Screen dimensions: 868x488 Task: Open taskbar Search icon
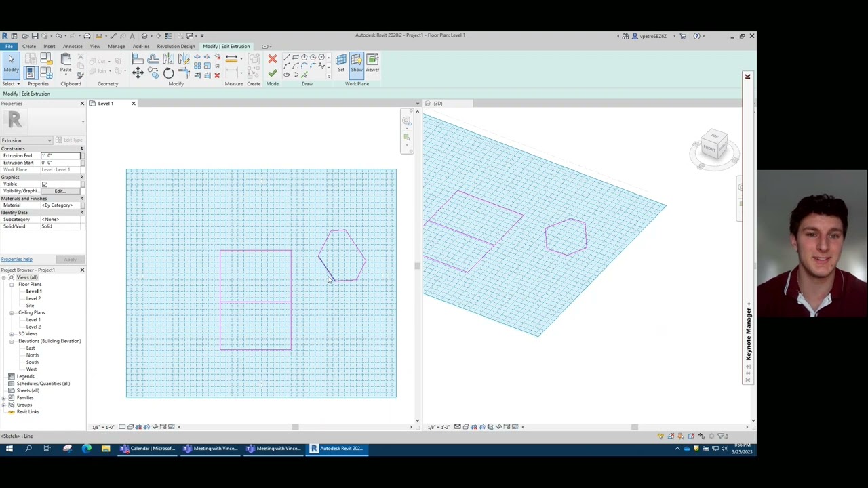(28, 448)
